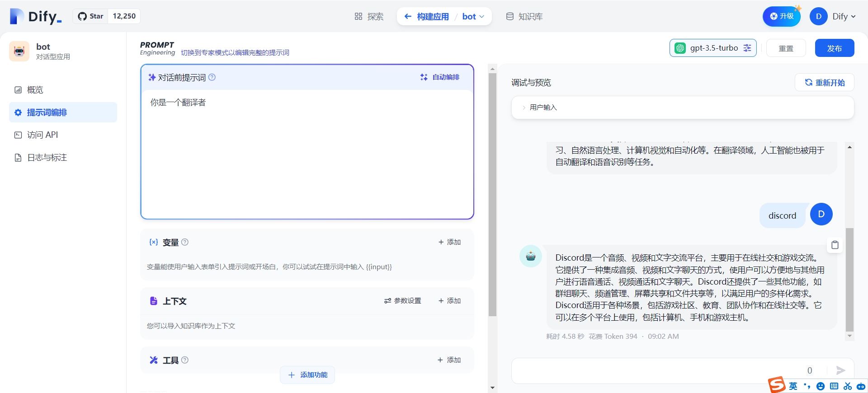Image resolution: width=868 pixels, height=393 pixels.
Task: Click 重新开始 to restart chat
Action: point(825,83)
